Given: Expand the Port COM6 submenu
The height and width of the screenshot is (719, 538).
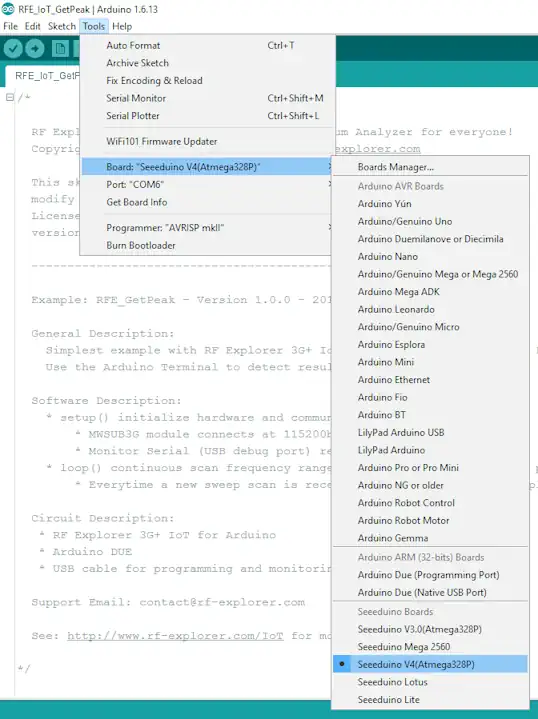Looking at the screenshot, I should pos(205,184).
